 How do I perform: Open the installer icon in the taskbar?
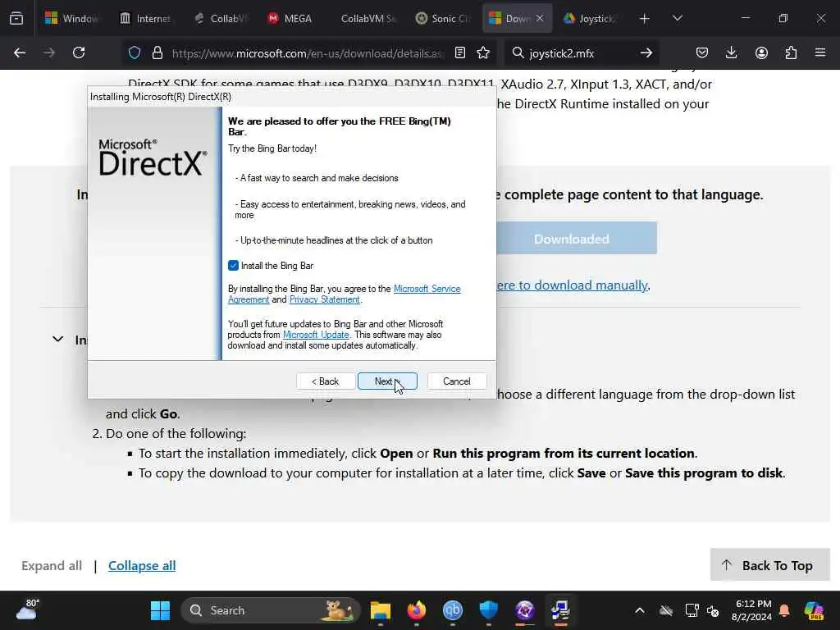(560, 610)
